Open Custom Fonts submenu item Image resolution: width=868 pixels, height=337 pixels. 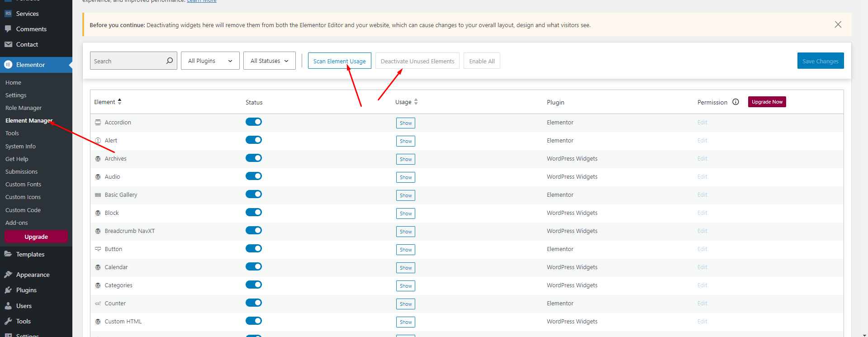tap(23, 184)
